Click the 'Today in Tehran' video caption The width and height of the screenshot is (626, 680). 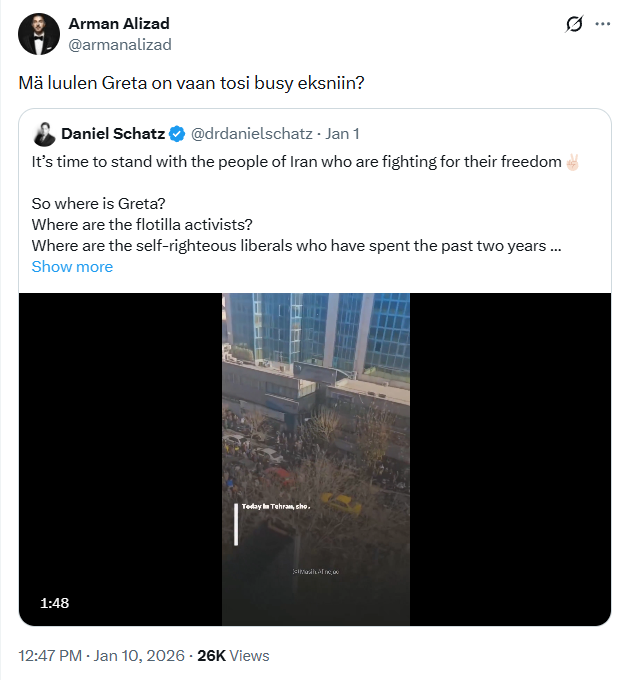[x=277, y=507]
